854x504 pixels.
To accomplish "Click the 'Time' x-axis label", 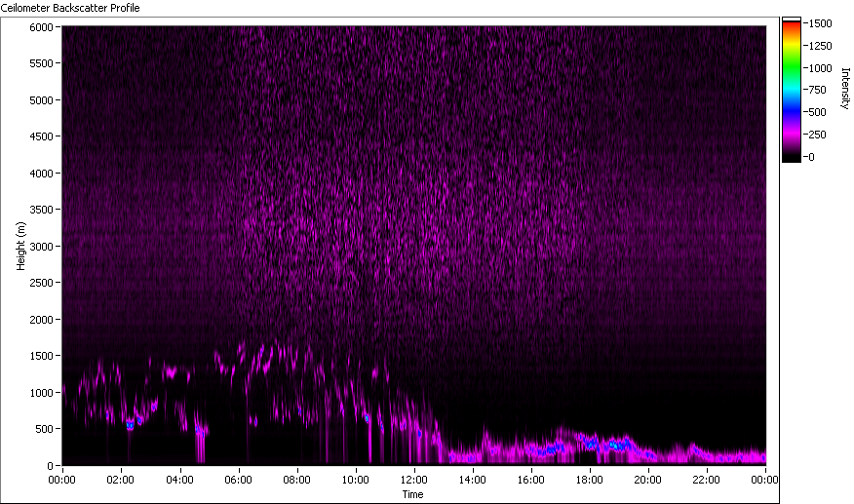I will [412, 494].
